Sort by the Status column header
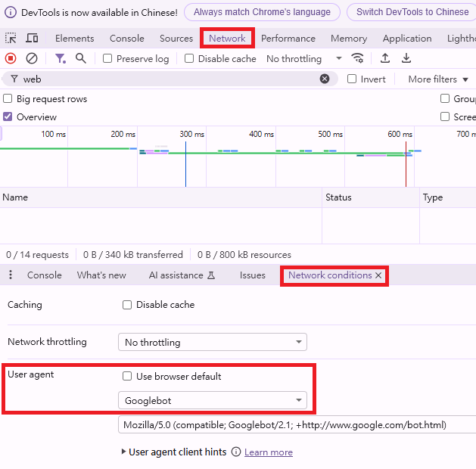 pos(371,197)
